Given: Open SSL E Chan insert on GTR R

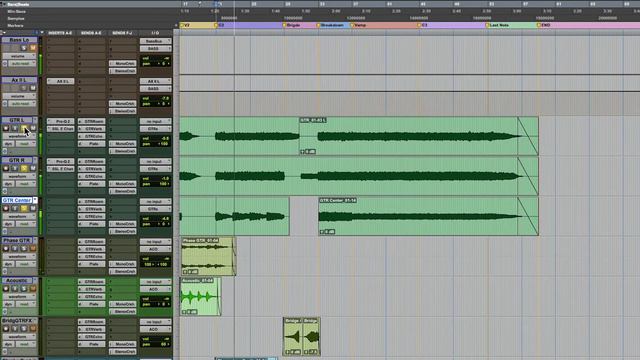Looking at the screenshot, I should (x=61, y=169).
